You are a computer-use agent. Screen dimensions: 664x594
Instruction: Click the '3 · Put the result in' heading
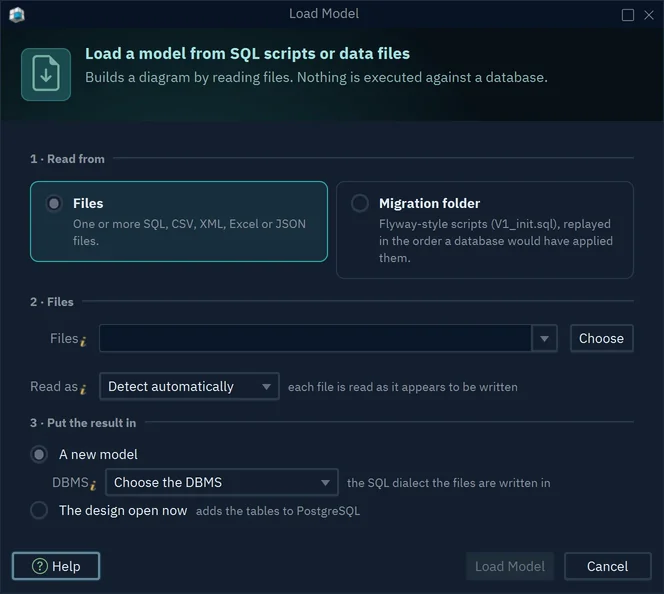pyautogui.click(x=83, y=423)
